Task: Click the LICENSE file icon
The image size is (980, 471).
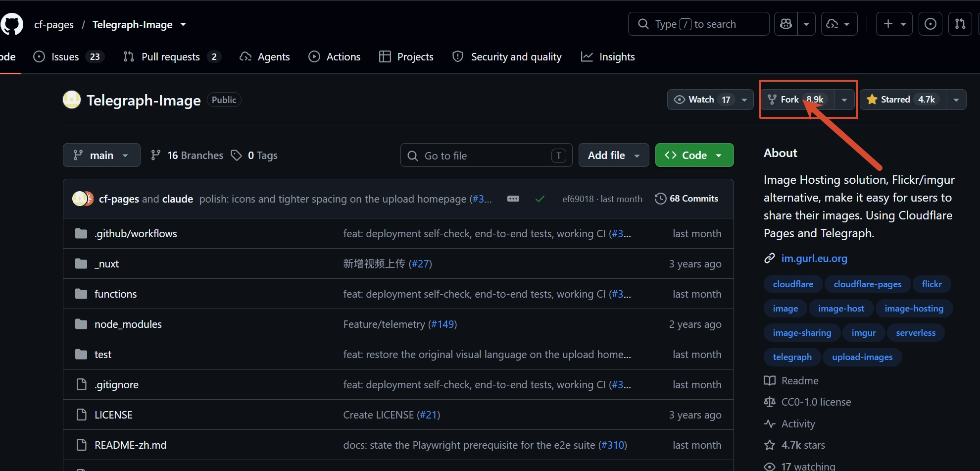Action: 81,415
